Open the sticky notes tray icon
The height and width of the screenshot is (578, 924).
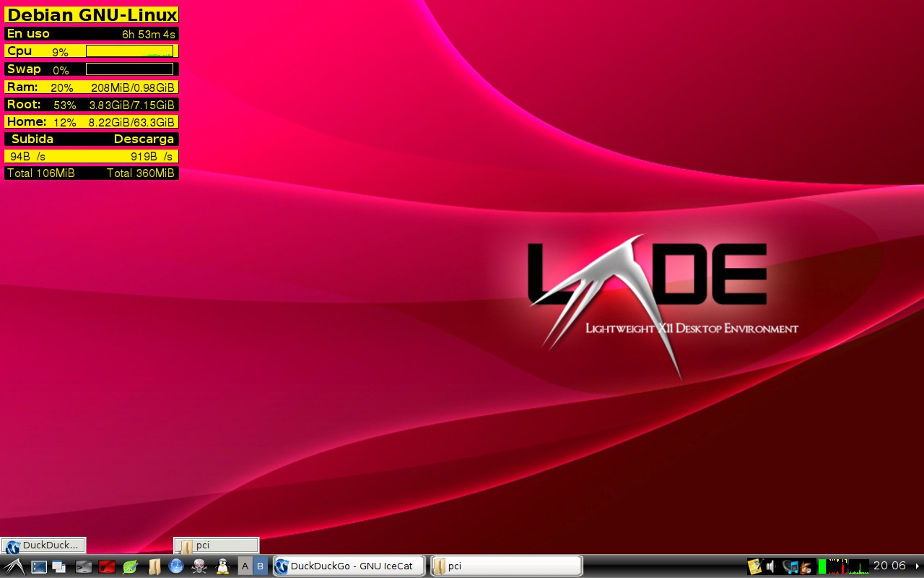point(755,566)
